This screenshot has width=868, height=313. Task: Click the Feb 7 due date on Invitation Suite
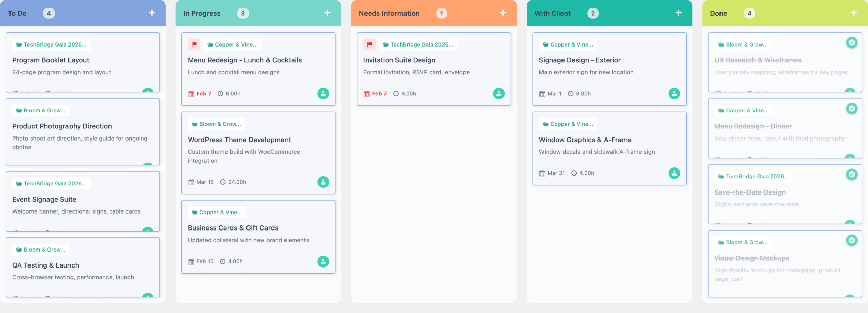click(x=375, y=94)
